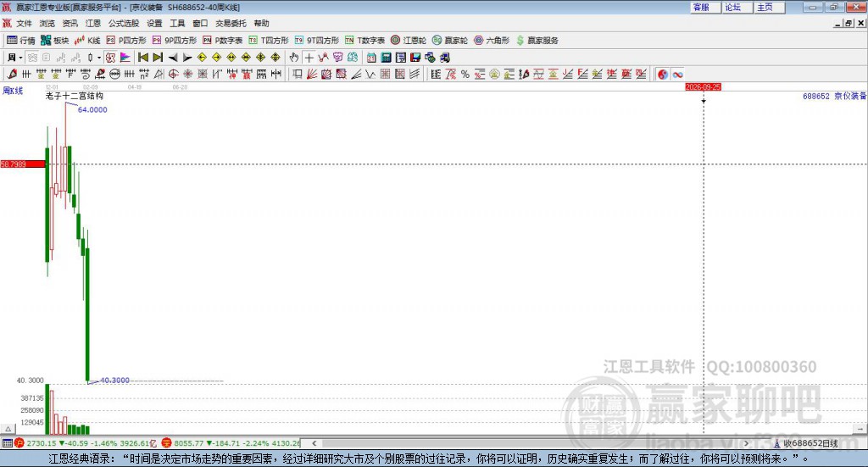Open the T四方形 time square
Image resolution: width=868 pixels, height=467 pixels.
(269, 41)
